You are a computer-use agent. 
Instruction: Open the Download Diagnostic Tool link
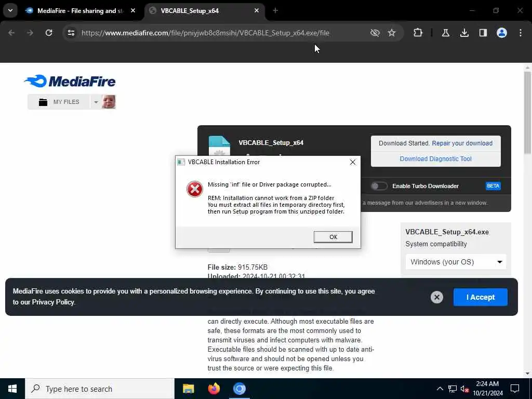tap(436, 159)
